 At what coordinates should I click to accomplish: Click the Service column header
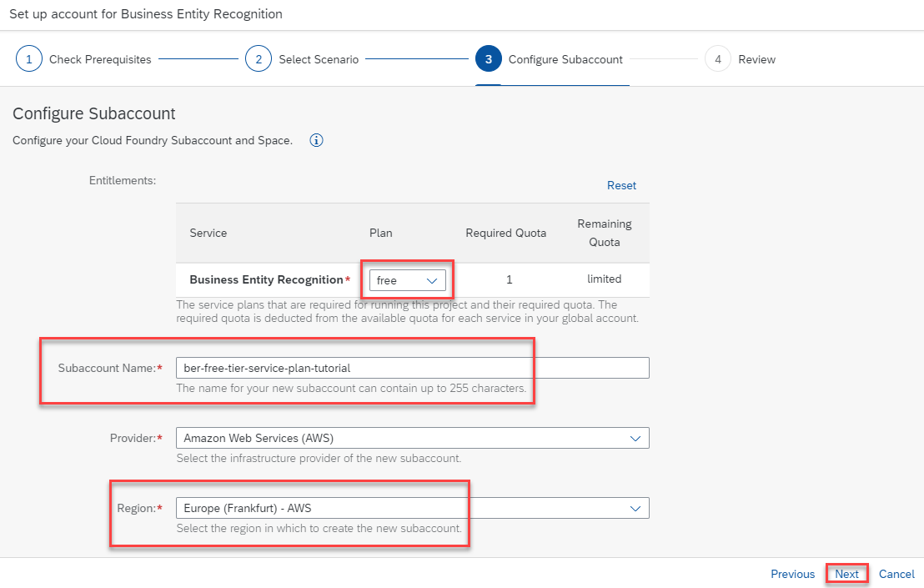tap(208, 233)
